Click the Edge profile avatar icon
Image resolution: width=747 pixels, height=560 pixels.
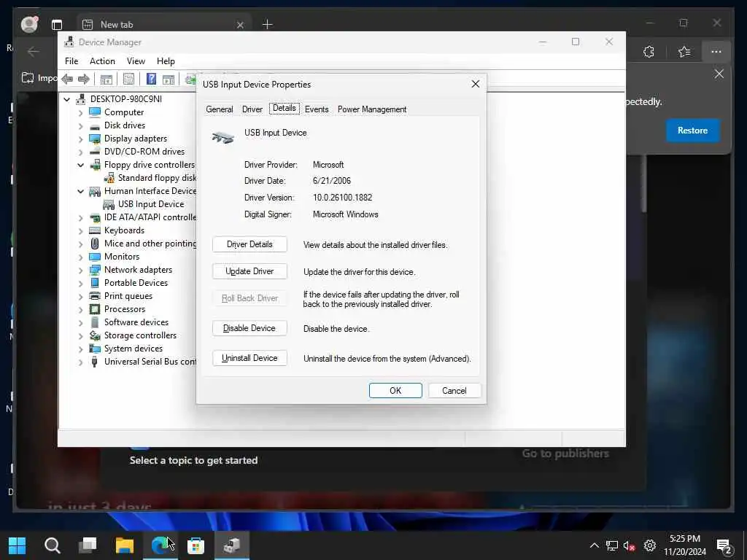29,24
